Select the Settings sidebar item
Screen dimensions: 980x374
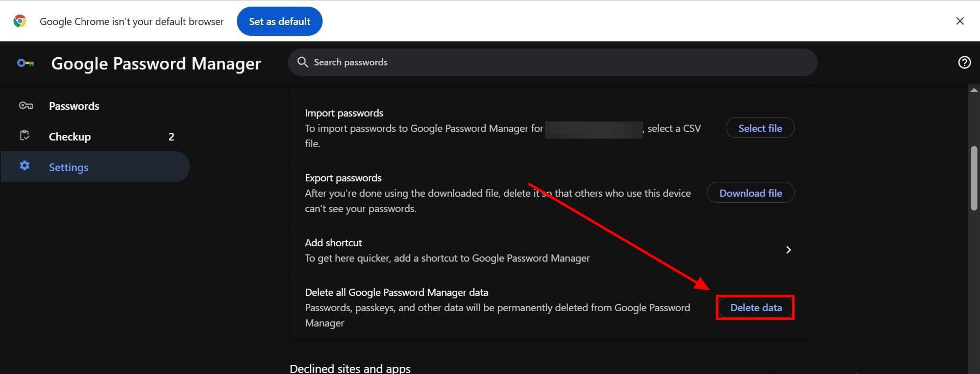[95, 167]
